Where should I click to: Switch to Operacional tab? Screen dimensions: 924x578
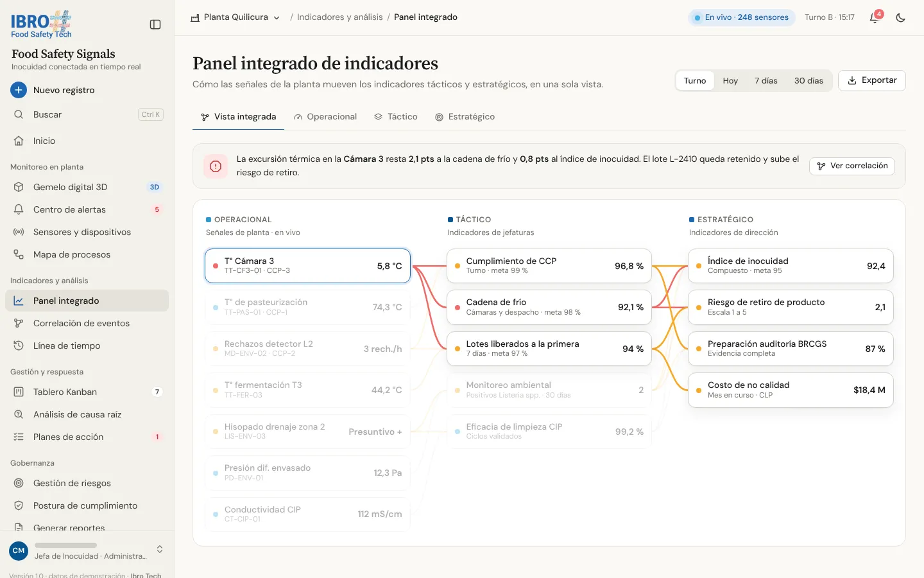(325, 117)
